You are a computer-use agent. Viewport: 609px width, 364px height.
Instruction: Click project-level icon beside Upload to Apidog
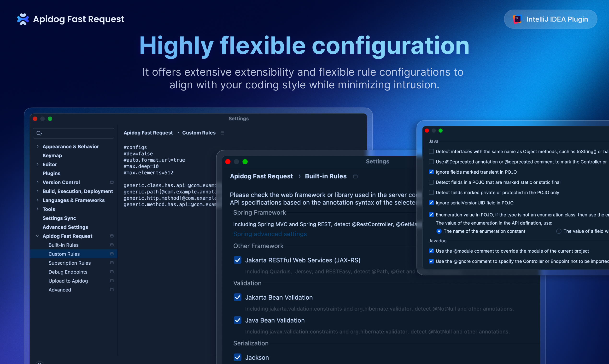[112, 281]
